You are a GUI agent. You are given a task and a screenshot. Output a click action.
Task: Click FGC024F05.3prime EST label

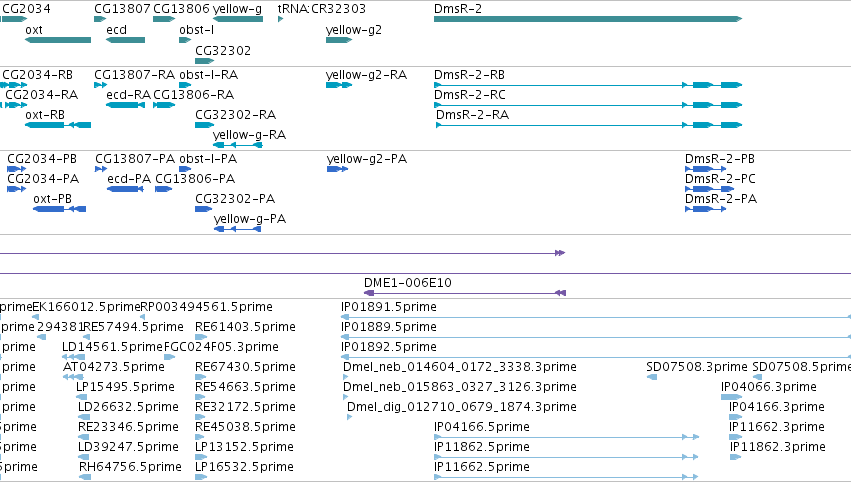[x=221, y=347]
